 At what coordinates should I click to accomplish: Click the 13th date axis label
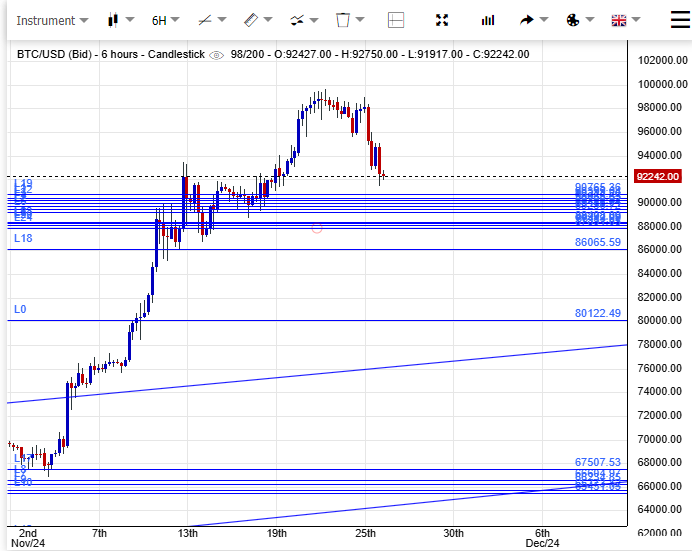click(188, 533)
